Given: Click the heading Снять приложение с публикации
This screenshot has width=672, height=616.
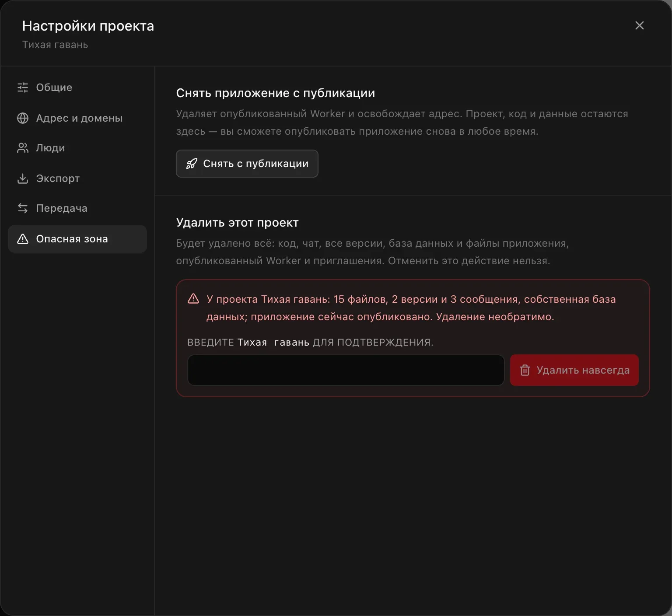Looking at the screenshot, I should pos(276,93).
